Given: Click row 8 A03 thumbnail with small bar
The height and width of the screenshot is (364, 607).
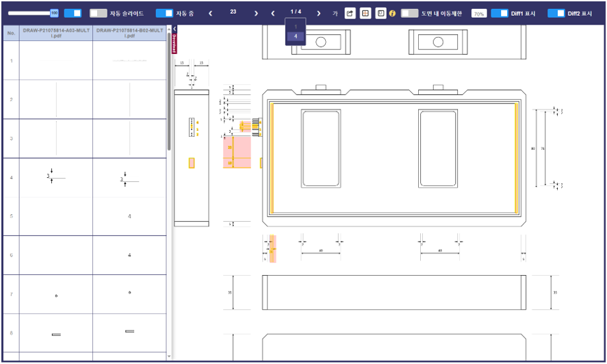Looking at the screenshot, I should click(x=56, y=333).
